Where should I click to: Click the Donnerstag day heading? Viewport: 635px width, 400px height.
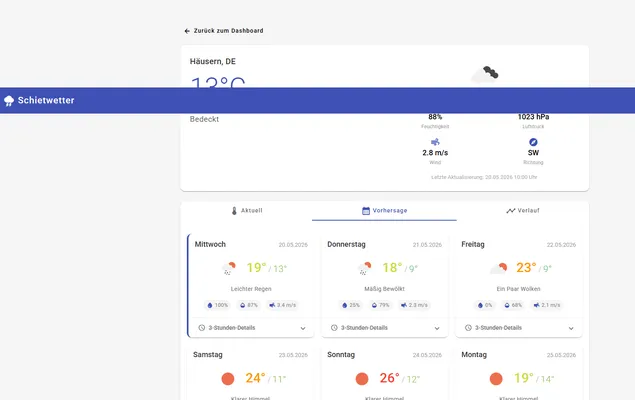click(346, 245)
